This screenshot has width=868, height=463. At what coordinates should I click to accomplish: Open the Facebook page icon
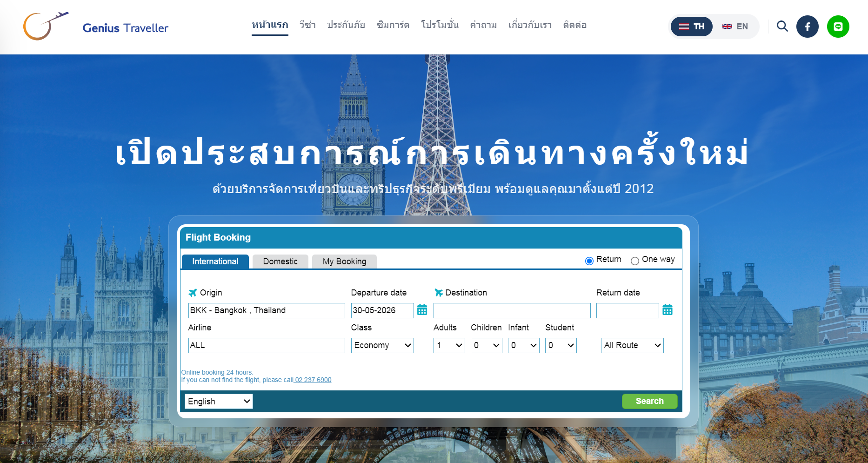click(x=808, y=27)
